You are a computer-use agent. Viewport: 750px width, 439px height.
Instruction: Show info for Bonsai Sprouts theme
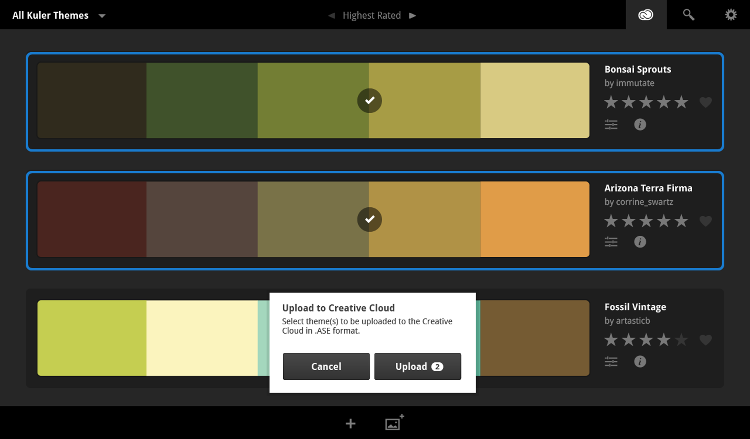click(x=640, y=125)
